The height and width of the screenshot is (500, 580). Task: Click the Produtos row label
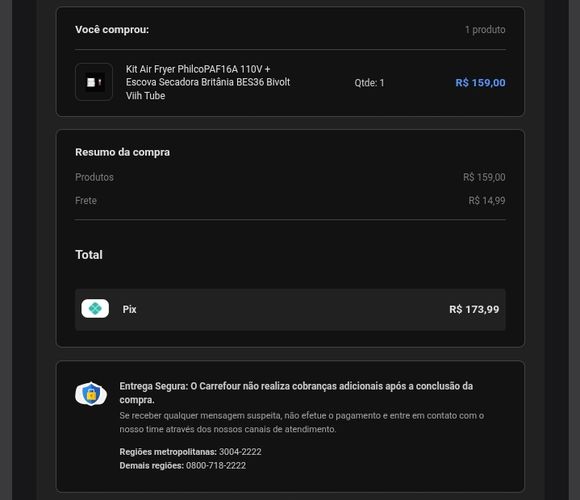[x=94, y=177]
